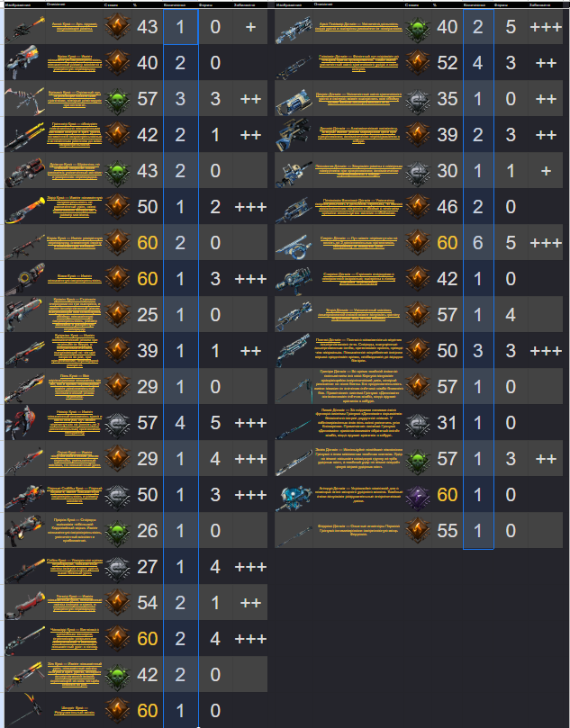Select the flame element icon beside 25 percent

pyautogui.click(x=118, y=315)
